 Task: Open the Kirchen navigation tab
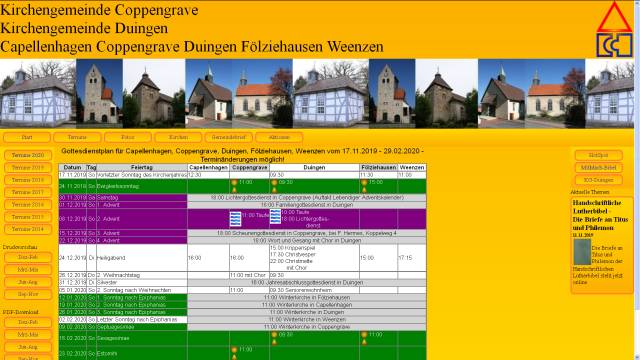[x=178, y=137]
